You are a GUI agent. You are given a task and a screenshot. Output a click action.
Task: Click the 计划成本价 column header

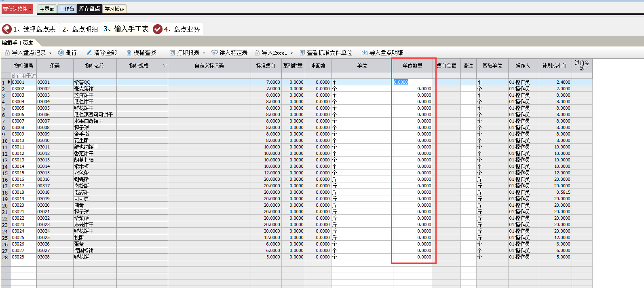[555, 66]
